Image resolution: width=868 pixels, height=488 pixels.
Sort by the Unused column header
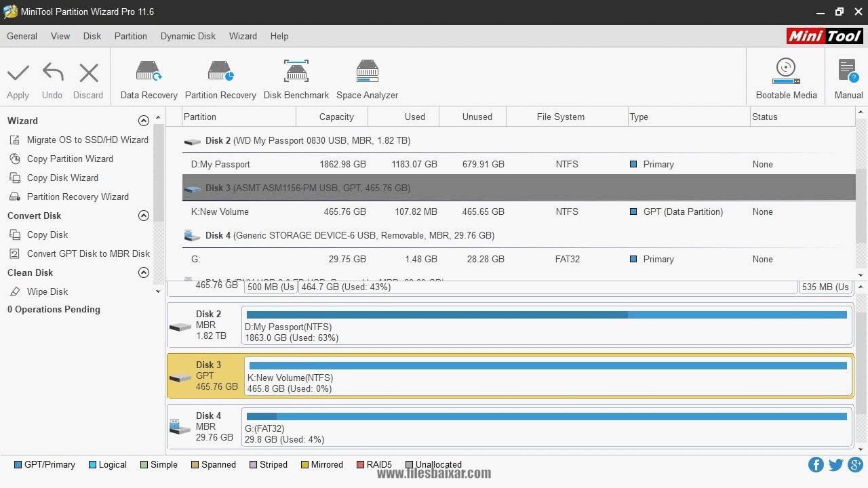[473, 117]
